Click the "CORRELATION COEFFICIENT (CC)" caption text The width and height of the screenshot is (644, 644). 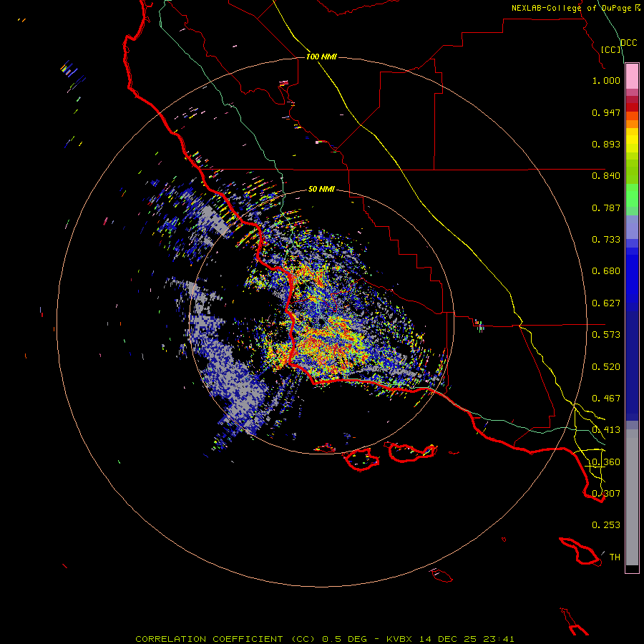tap(225, 639)
